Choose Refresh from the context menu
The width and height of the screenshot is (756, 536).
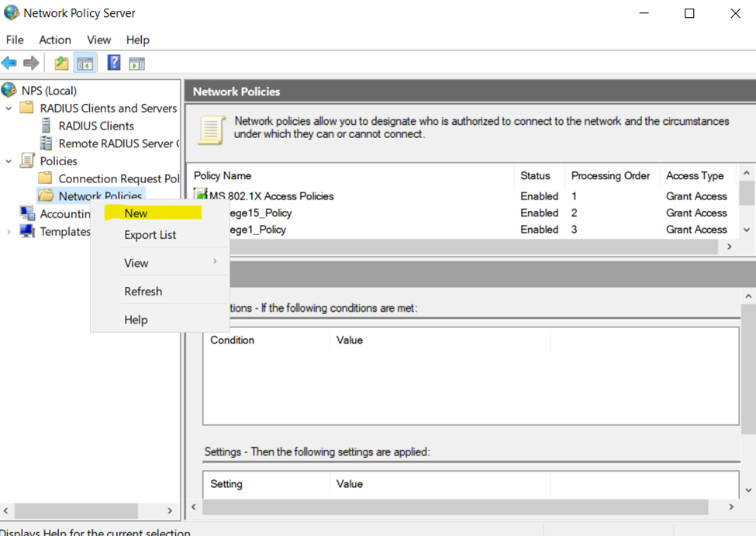coord(160,292)
